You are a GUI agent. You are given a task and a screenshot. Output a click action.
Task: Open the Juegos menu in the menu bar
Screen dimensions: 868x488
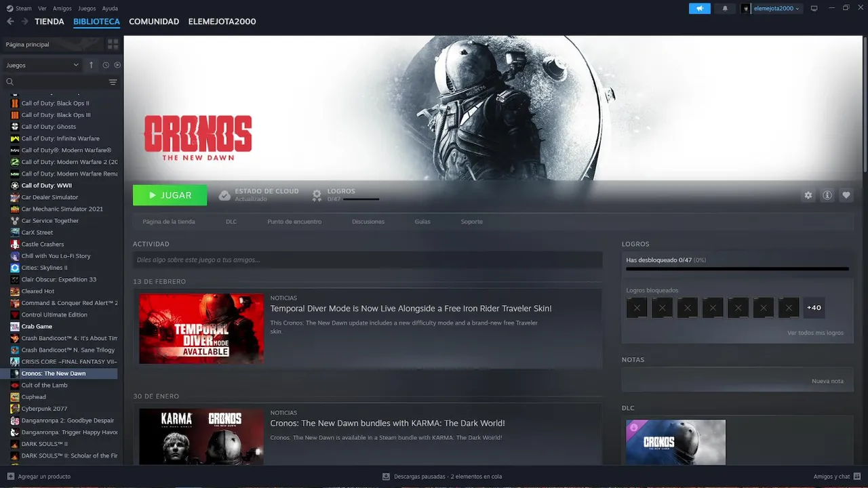pyautogui.click(x=87, y=8)
